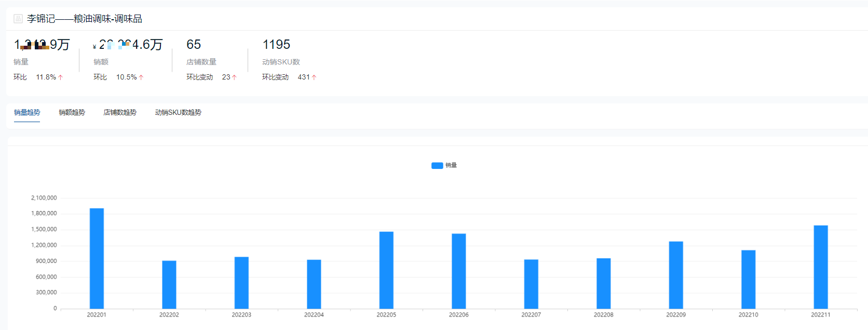Toggle the 销量 legend color swatch
The height and width of the screenshot is (330, 868).
click(437, 165)
